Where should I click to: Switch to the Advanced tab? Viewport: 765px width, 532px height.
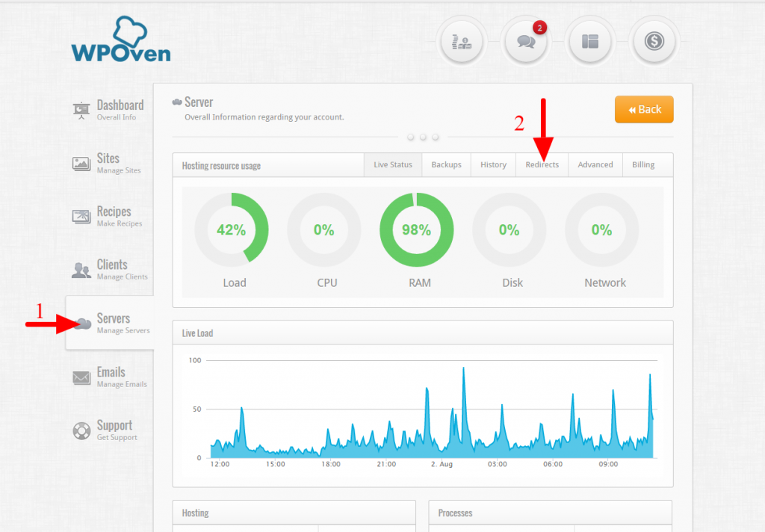pos(595,165)
